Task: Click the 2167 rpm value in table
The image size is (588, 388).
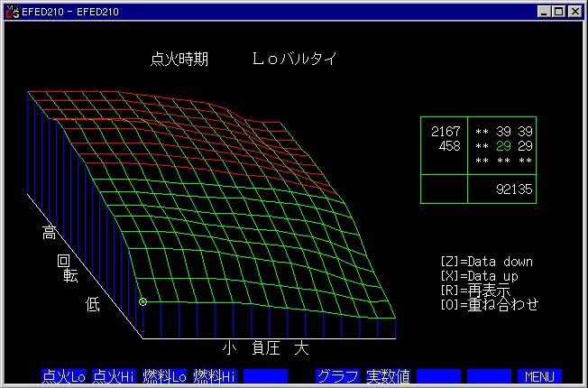Action: pyautogui.click(x=446, y=132)
